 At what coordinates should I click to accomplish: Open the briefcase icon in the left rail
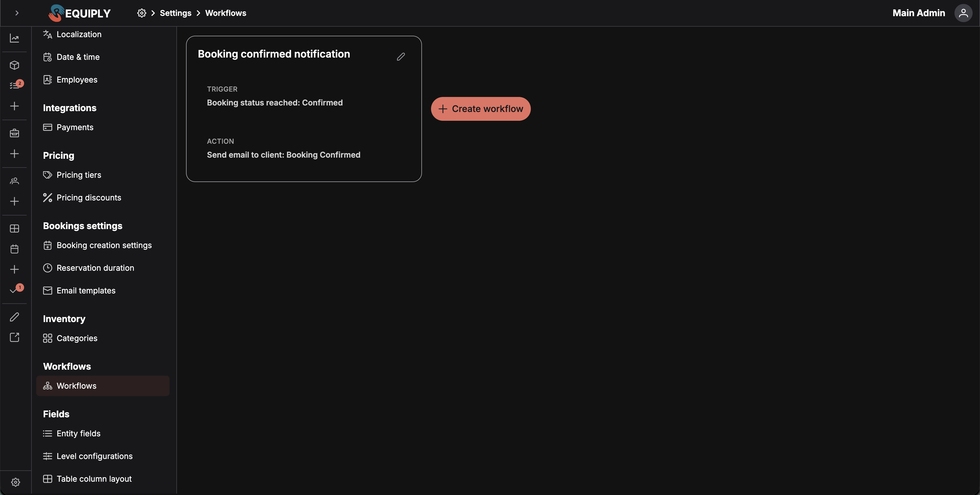click(14, 133)
